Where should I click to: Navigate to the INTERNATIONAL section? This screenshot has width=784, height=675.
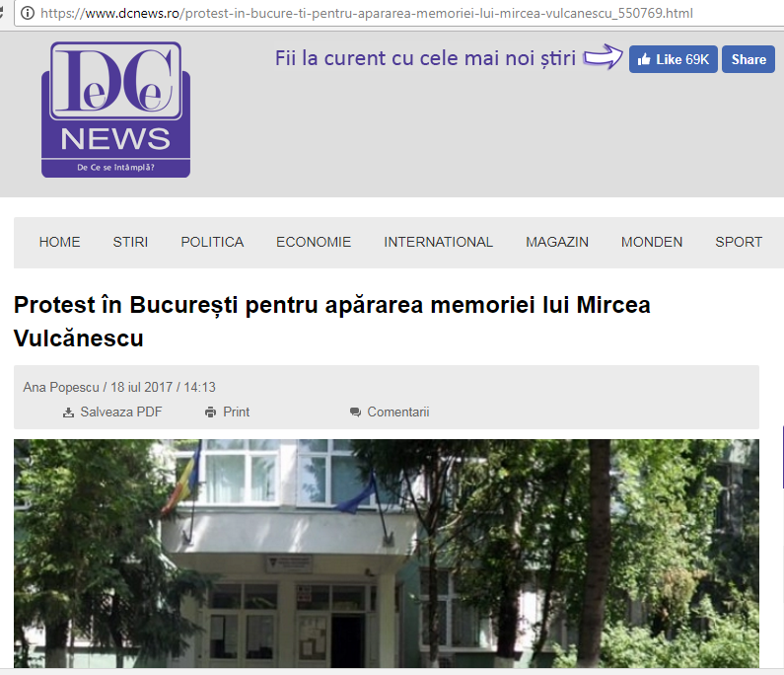(438, 242)
